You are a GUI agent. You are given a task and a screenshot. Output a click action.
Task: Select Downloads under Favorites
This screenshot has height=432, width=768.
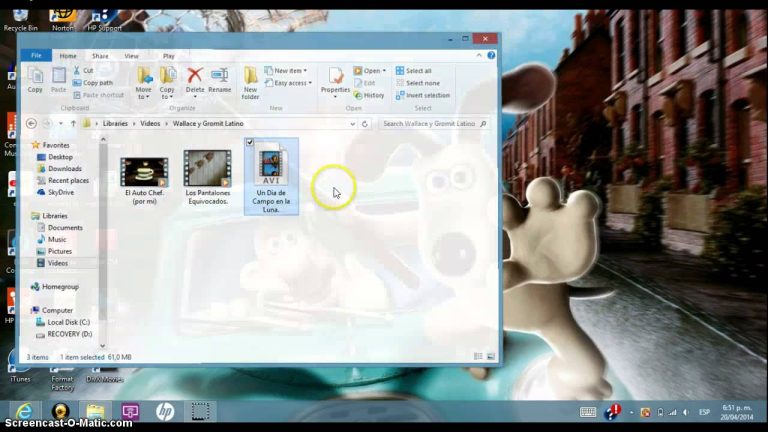click(65, 168)
